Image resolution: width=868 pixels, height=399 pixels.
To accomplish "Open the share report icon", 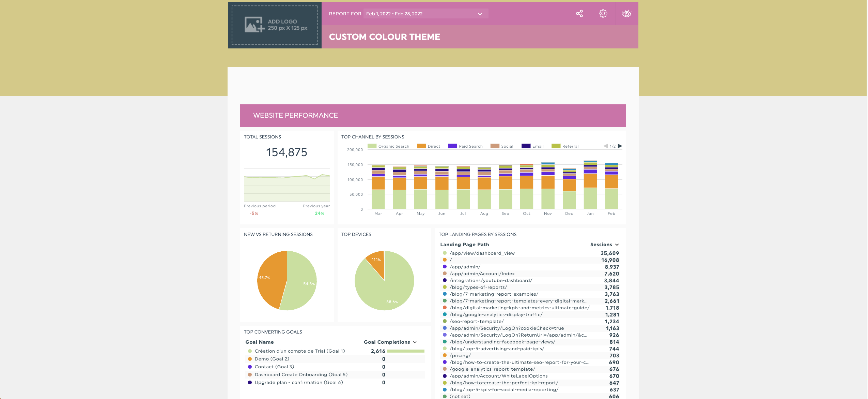I will point(579,14).
